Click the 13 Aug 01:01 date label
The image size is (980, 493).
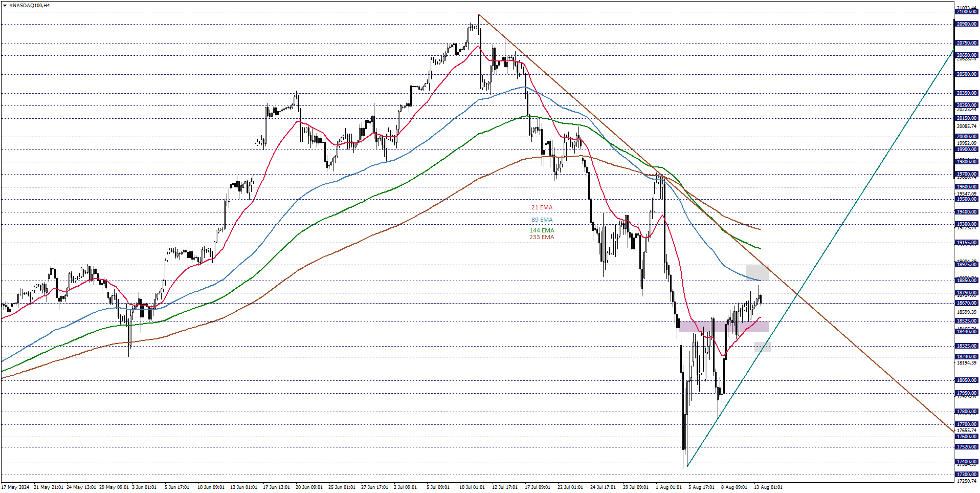[x=768, y=487]
